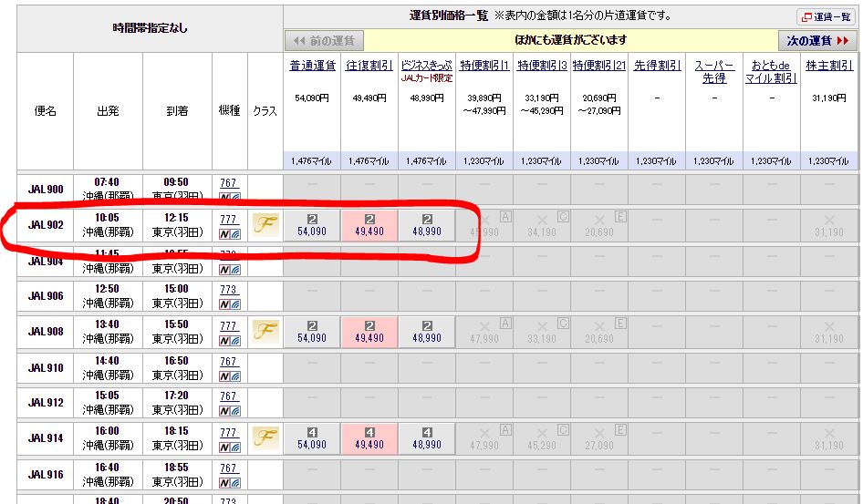Open the 往復割引 fare details link
Screen dimensions: 863x504
tap(369, 66)
